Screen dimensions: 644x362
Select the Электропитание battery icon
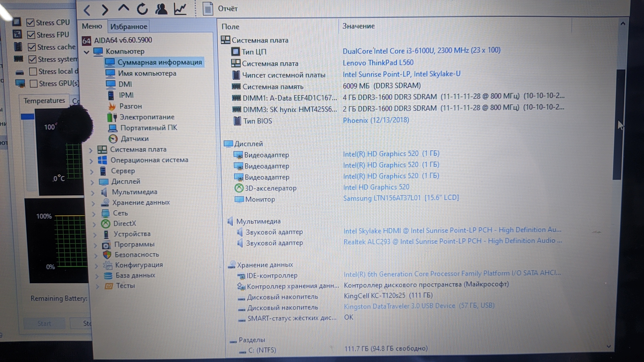[x=112, y=117]
